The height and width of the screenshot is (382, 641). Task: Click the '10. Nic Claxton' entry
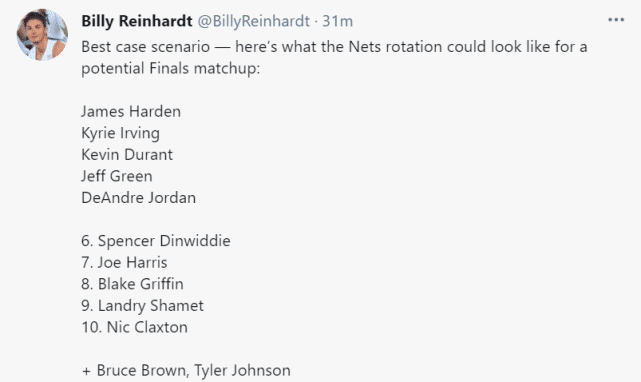tap(134, 327)
